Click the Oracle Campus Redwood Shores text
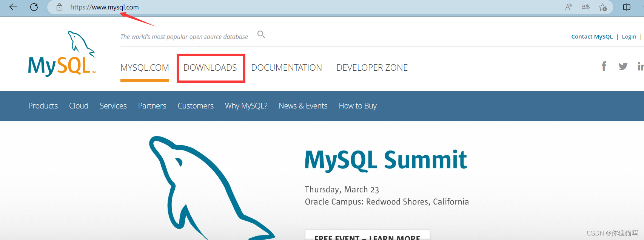The height and width of the screenshot is (240, 644). [387, 202]
